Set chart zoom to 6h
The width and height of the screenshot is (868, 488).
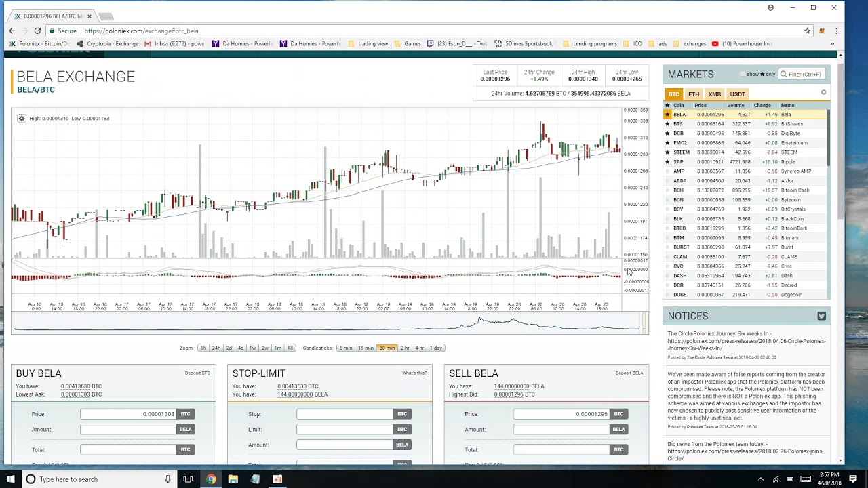203,348
